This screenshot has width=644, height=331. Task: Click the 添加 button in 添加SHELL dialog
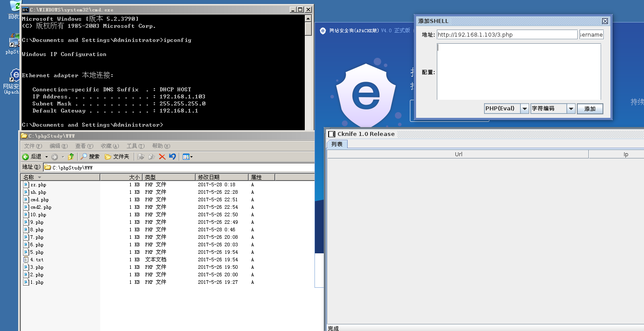590,109
